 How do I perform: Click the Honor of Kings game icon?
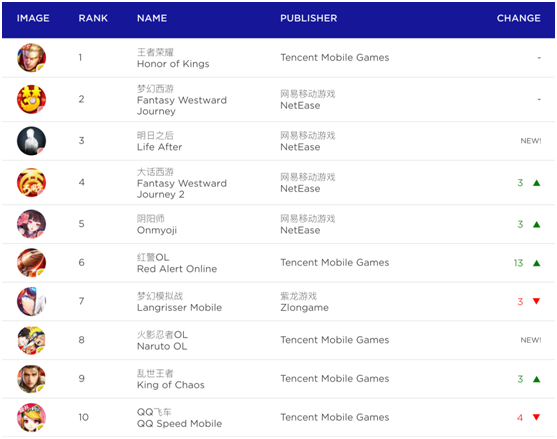click(31, 58)
